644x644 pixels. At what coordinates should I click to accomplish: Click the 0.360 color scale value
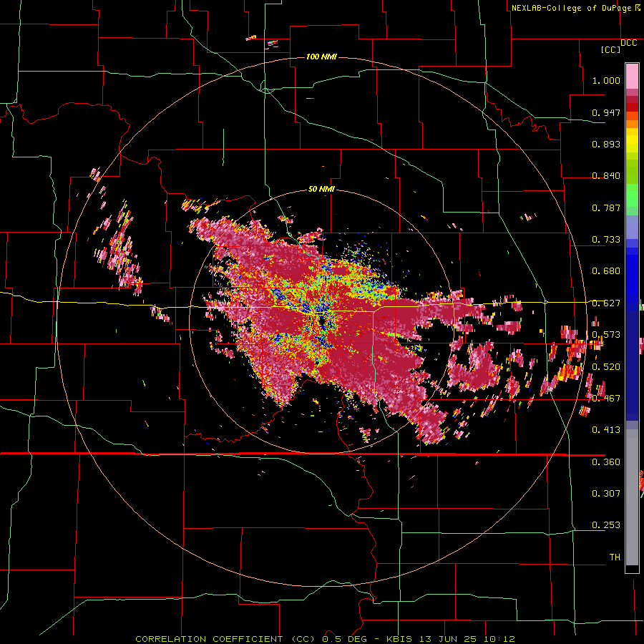pos(606,462)
